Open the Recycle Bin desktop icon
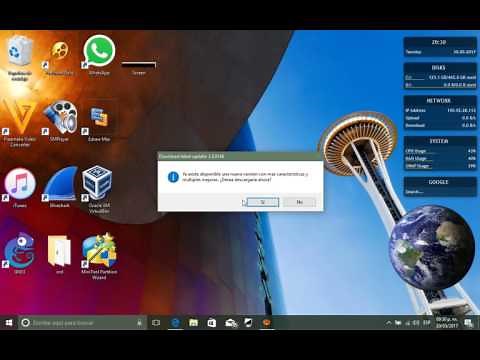 (20, 57)
